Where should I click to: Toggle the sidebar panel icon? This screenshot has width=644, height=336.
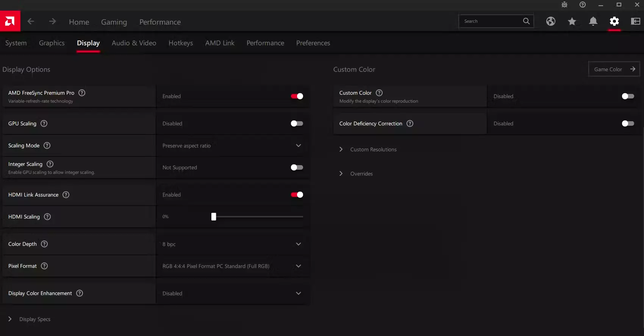click(636, 21)
